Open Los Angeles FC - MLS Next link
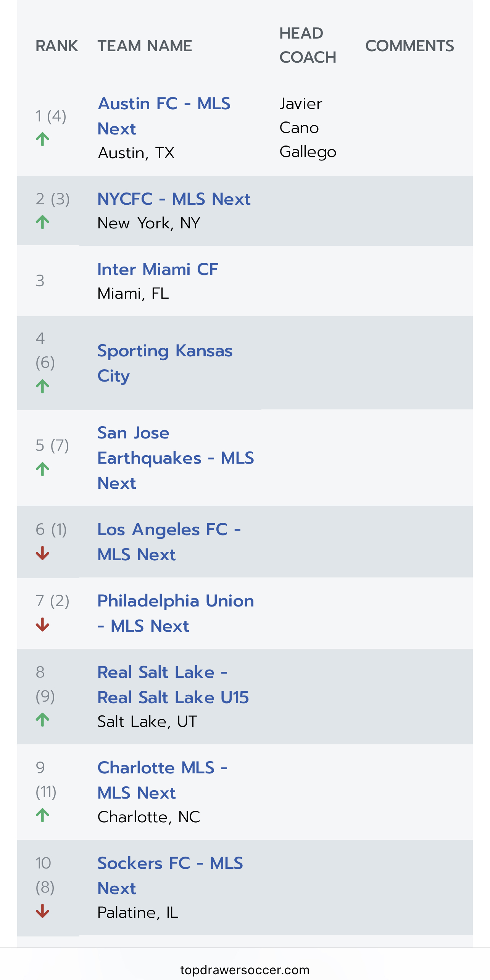Image resolution: width=490 pixels, height=980 pixels. [x=169, y=542]
